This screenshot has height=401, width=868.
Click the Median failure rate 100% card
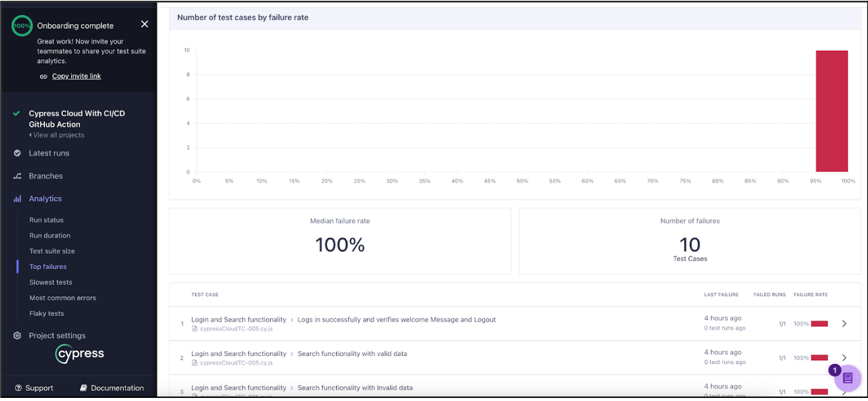(340, 241)
